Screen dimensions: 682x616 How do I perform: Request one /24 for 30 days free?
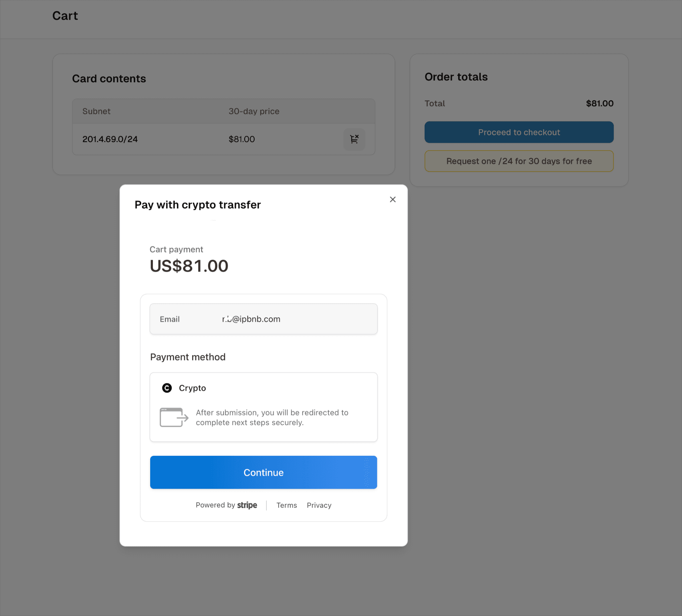pos(519,161)
